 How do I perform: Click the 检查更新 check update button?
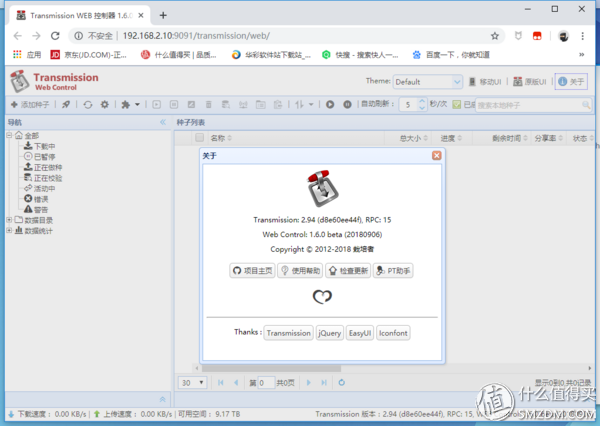[x=348, y=271]
